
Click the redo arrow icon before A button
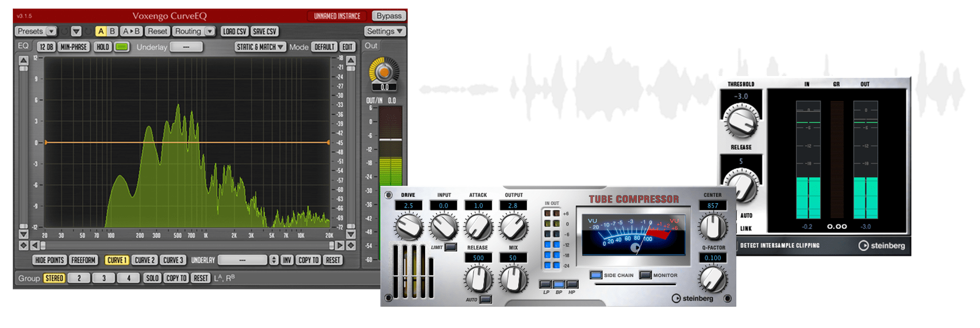[88, 31]
